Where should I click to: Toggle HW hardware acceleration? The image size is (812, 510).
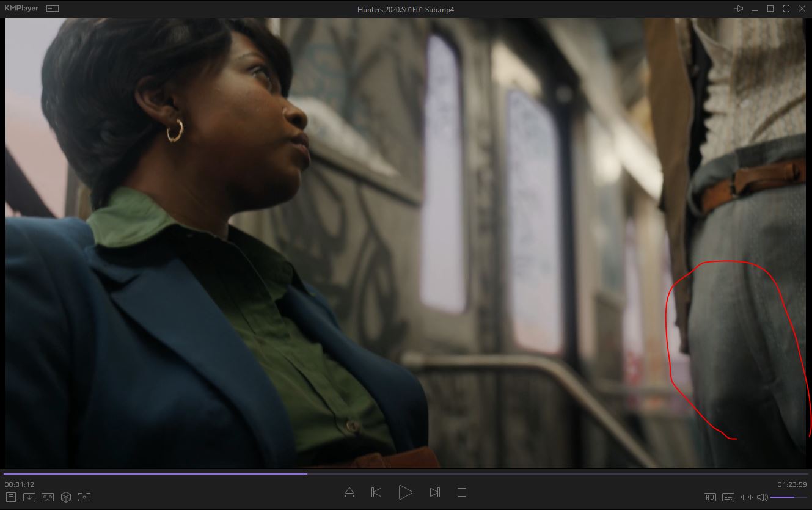(710, 497)
